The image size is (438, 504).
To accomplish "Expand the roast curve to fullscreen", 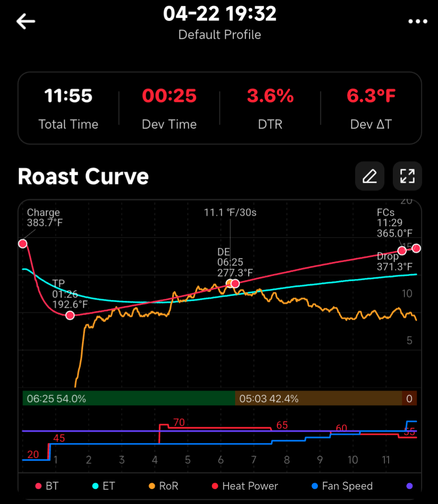I will coord(407,176).
